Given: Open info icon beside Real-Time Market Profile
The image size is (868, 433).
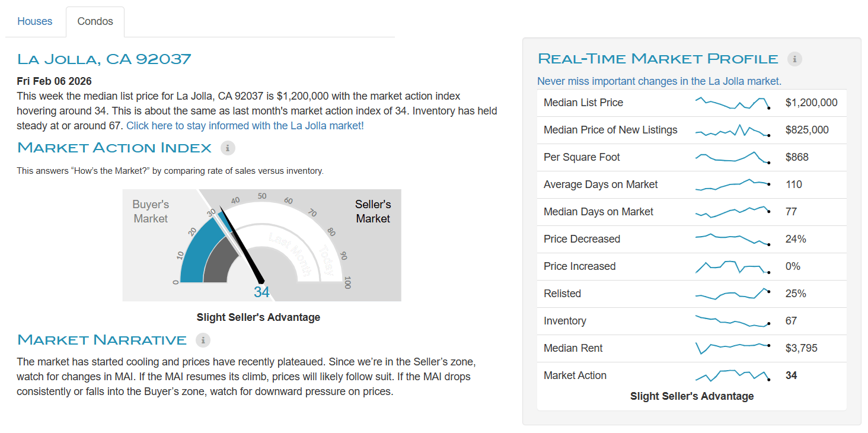Looking at the screenshot, I should point(794,59).
